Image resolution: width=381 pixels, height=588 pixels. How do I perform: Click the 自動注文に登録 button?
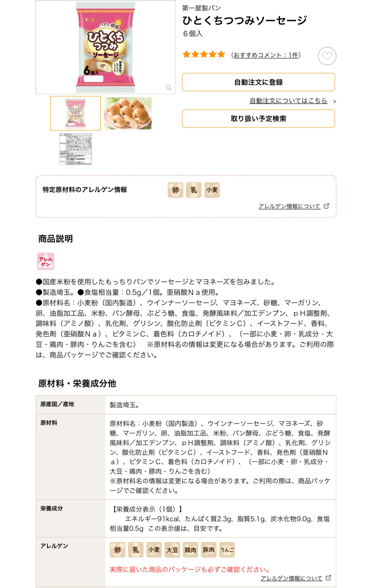click(258, 82)
